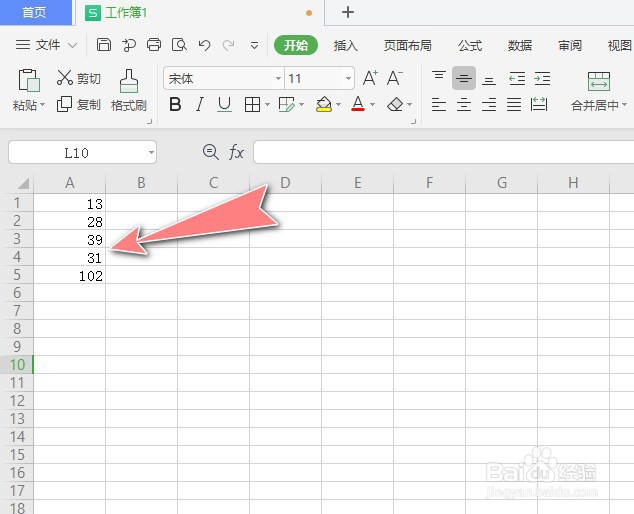Expand the 合并居中 dropdown arrow
Image resolution: width=634 pixels, height=514 pixels.
point(624,105)
